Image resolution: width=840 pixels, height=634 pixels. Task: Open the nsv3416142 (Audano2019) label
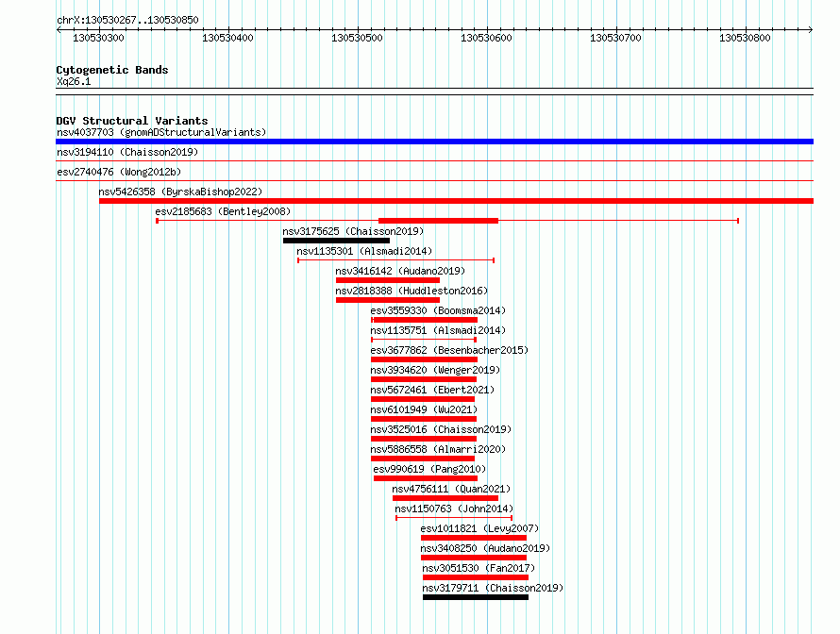(x=400, y=271)
